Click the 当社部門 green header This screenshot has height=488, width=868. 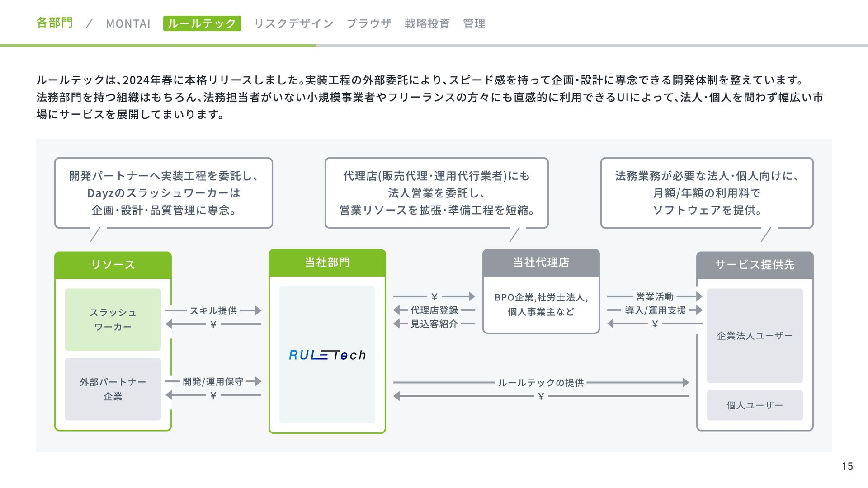point(327,263)
